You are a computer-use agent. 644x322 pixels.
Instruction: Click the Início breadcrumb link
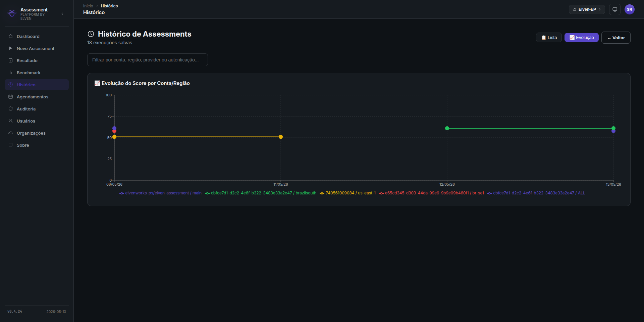(88, 6)
